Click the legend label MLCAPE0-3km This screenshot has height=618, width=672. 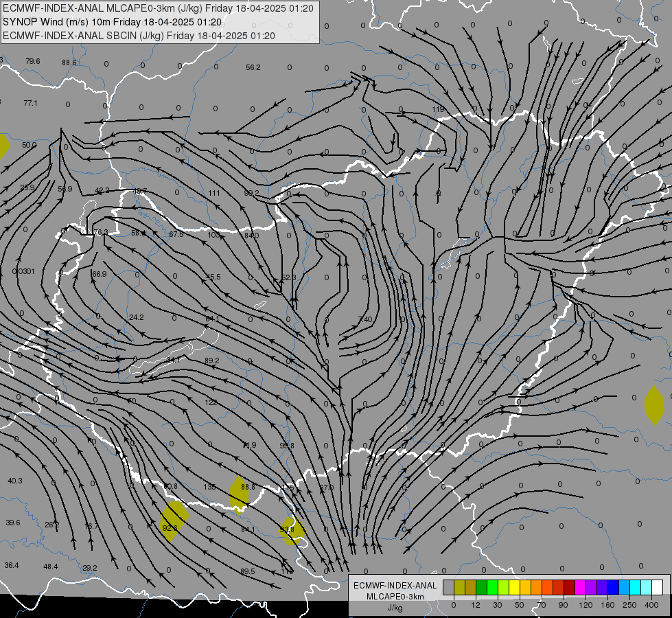pos(395,597)
